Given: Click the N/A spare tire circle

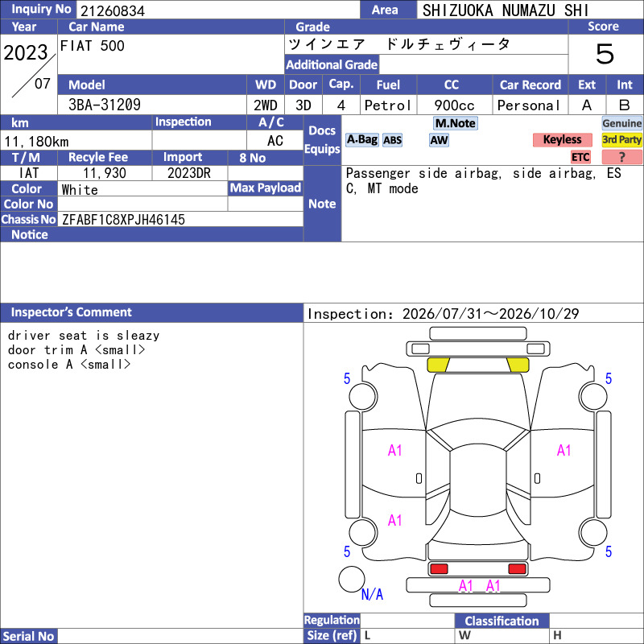Looking at the screenshot, I should (x=352, y=579).
